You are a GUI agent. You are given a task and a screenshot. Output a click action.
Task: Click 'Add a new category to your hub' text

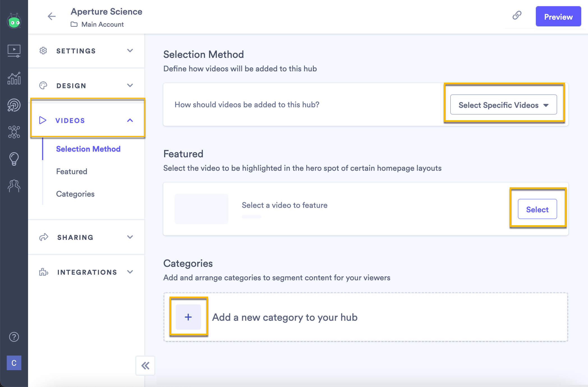pos(285,317)
